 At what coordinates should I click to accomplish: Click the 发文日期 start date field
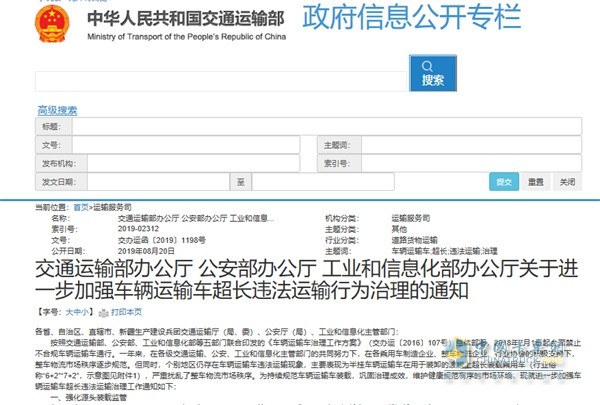(158, 182)
